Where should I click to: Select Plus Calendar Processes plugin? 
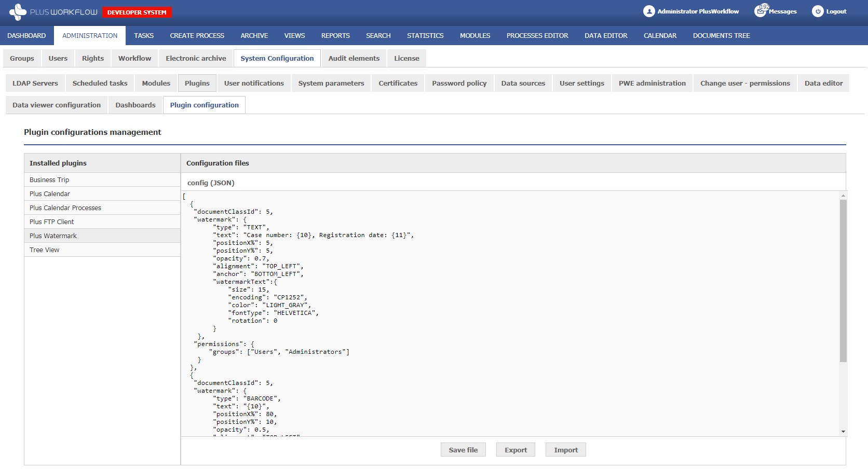click(102, 208)
